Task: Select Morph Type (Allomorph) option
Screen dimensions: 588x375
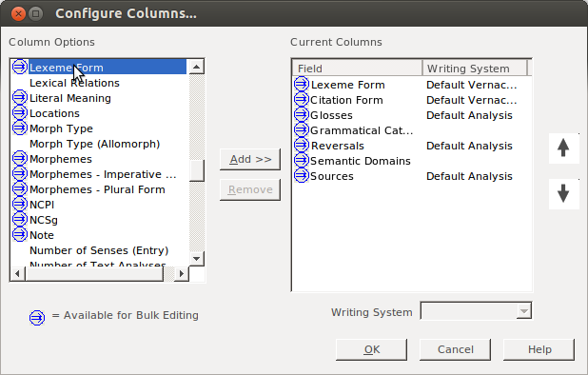Action: point(95,144)
